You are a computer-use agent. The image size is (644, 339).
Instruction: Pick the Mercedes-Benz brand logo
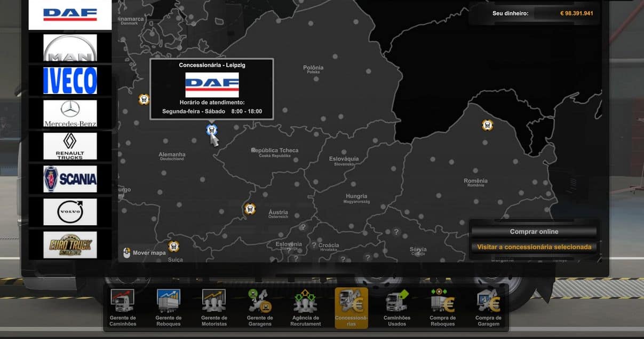click(70, 113)
